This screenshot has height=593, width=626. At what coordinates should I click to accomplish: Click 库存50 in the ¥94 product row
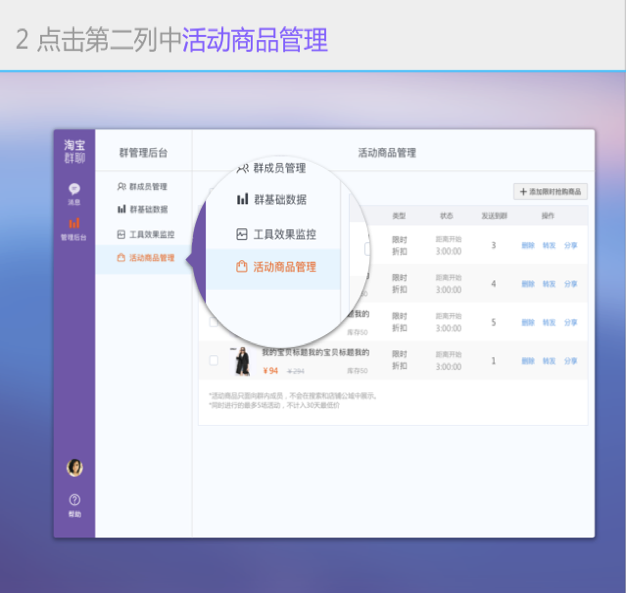click(357, 371)
